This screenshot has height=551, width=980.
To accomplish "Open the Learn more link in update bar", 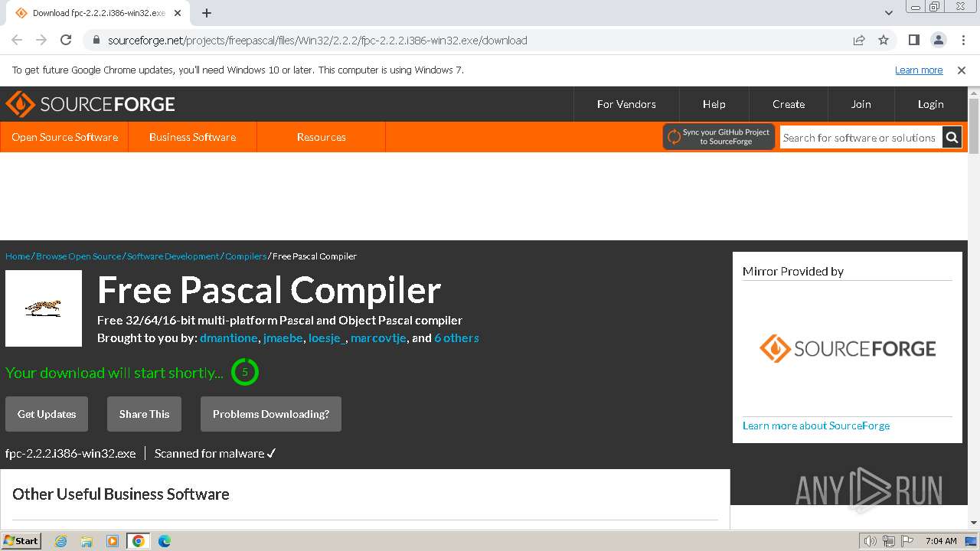I will (x=919, y=70).
